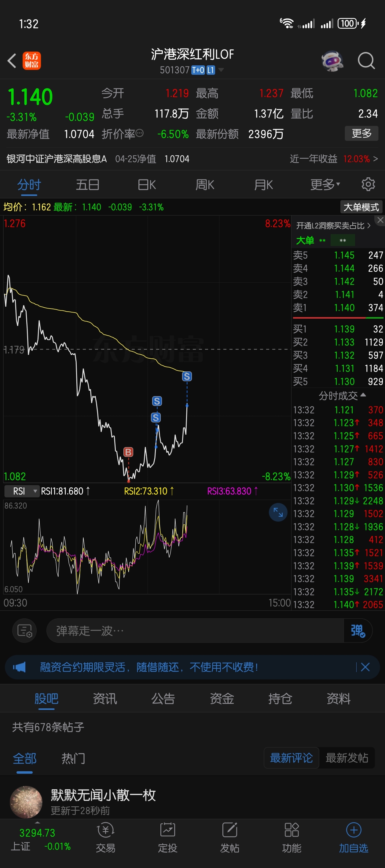Tap the RSI2:73.310 indicator value
The width and height of the screenshot is (385, 868).
149,491
